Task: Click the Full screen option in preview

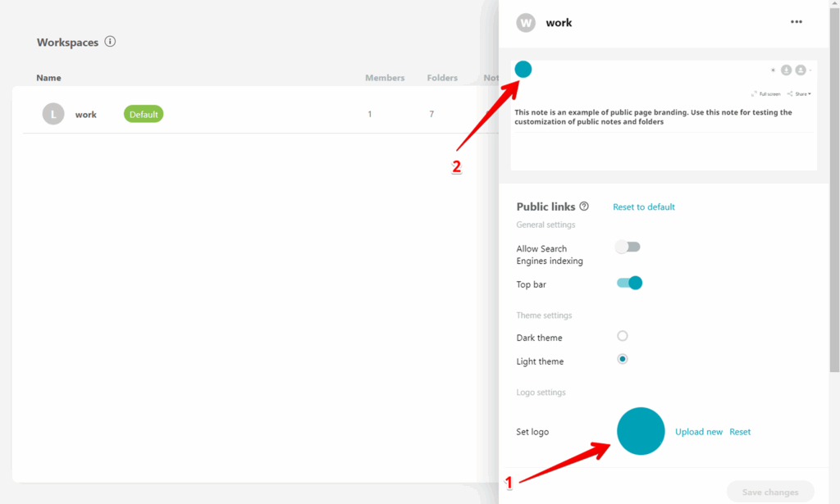Action: [x=765, y=93]
